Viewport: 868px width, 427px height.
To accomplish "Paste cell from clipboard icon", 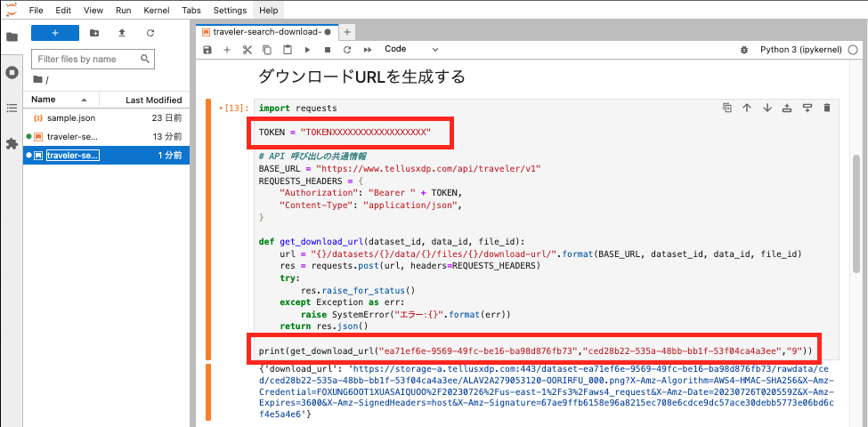I will [x=288, y=50].
